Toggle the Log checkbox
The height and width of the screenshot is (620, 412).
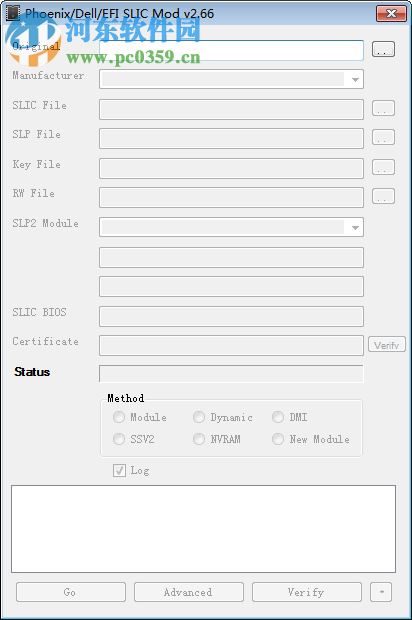119,470
